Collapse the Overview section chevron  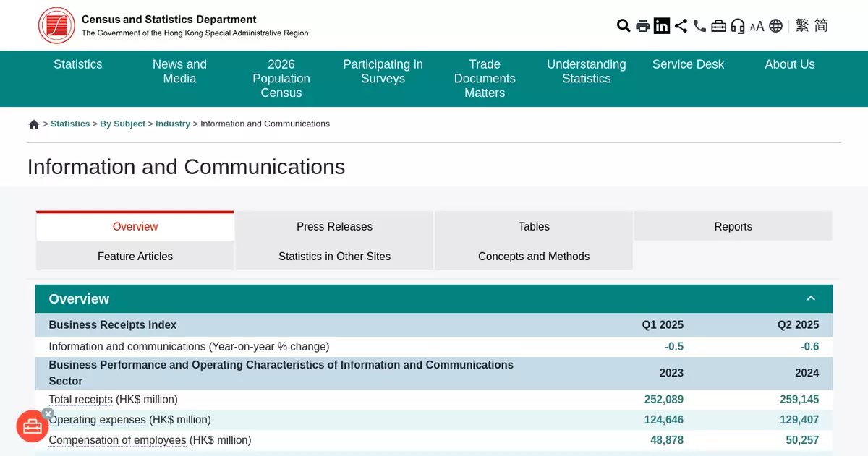(x=811, y=298)
